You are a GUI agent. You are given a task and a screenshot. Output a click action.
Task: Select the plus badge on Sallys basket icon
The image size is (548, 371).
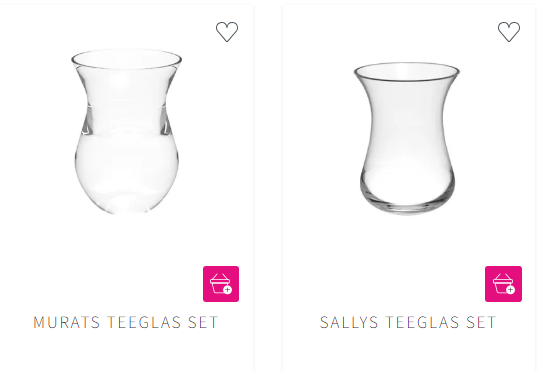510,290
